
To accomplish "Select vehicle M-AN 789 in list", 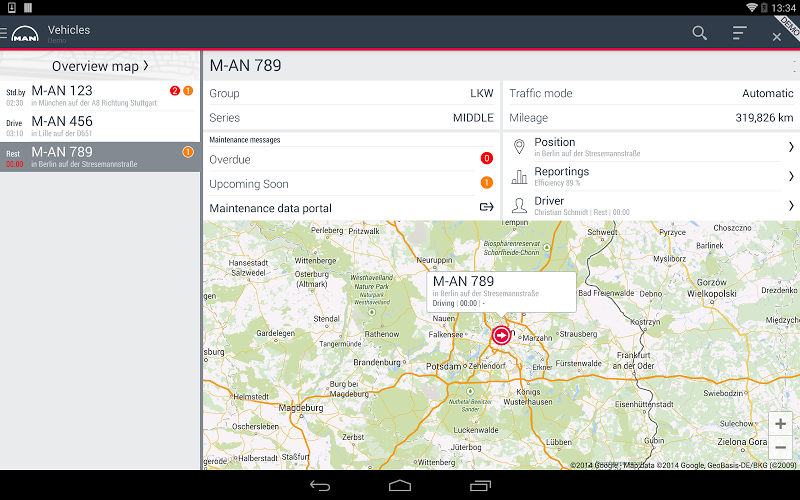I will [100, 157].
